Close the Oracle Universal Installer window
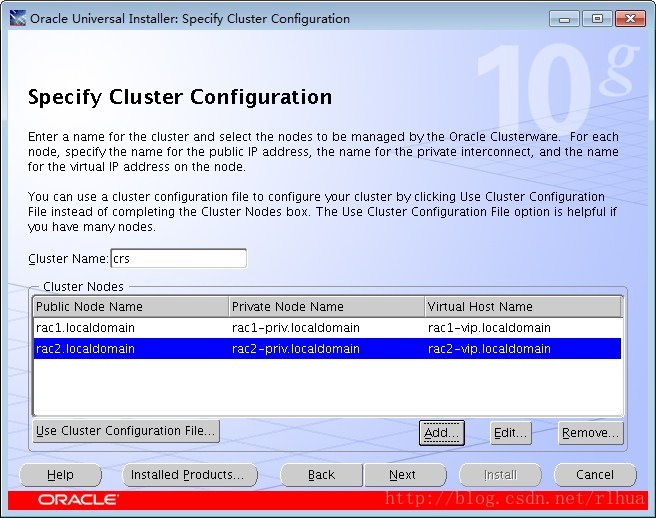Viewport: 656px width, 518px height. click(x=630, y=19)
